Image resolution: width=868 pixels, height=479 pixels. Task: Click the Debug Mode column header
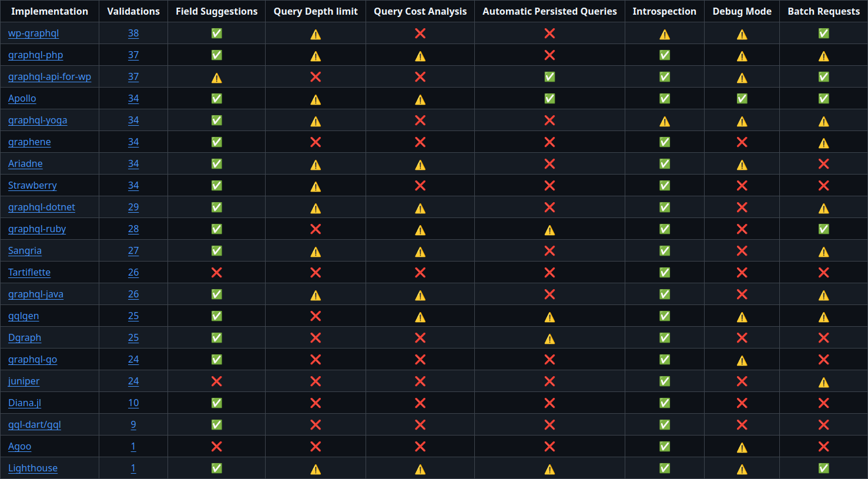(x=742, y=11)
